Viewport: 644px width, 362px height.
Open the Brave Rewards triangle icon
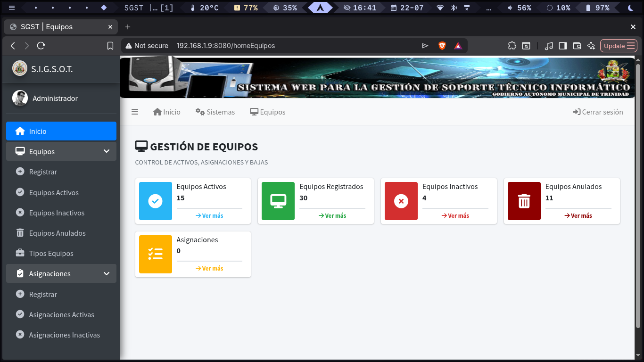[x=458, y=46]
